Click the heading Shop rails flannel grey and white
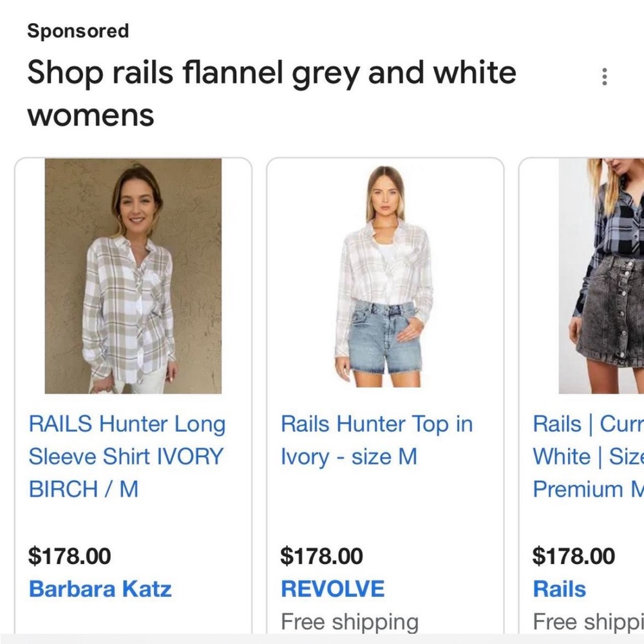This screenshot has height=644, width=644. [270, 73]
